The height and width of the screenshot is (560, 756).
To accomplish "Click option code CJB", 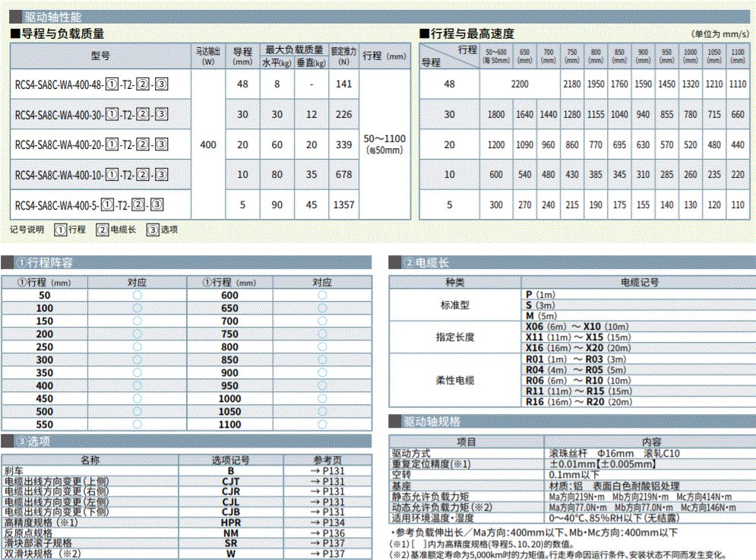I will [x=231, y=512].
